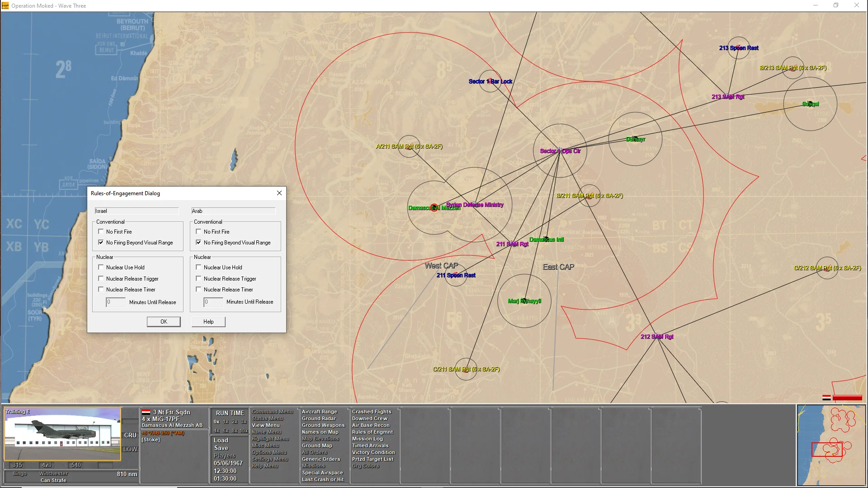Open Victory Condition
This screenshot has height=488, width=868.
[x=373, y=452]
